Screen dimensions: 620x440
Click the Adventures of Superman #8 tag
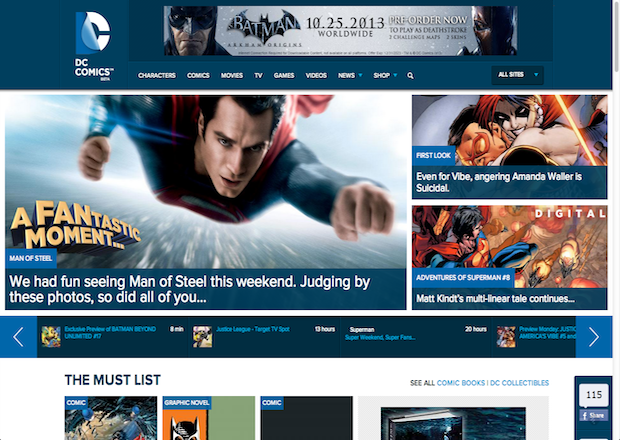(463, 278)
